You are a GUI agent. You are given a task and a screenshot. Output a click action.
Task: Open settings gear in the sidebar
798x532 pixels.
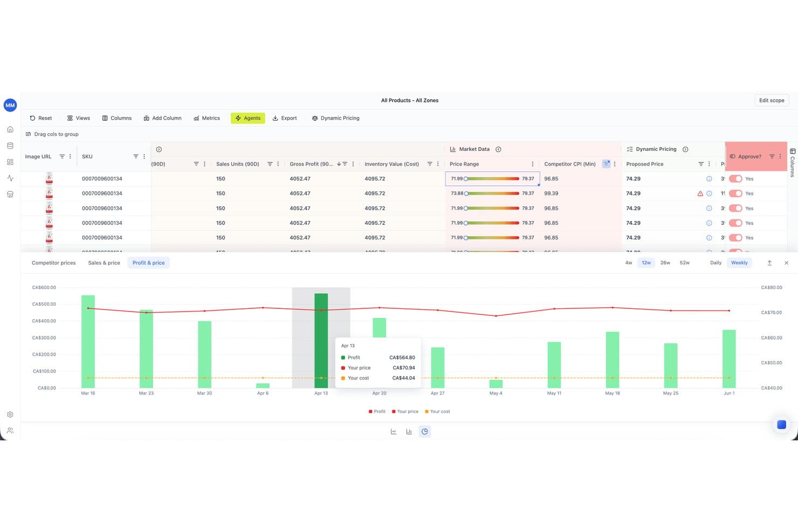(10, 414)
